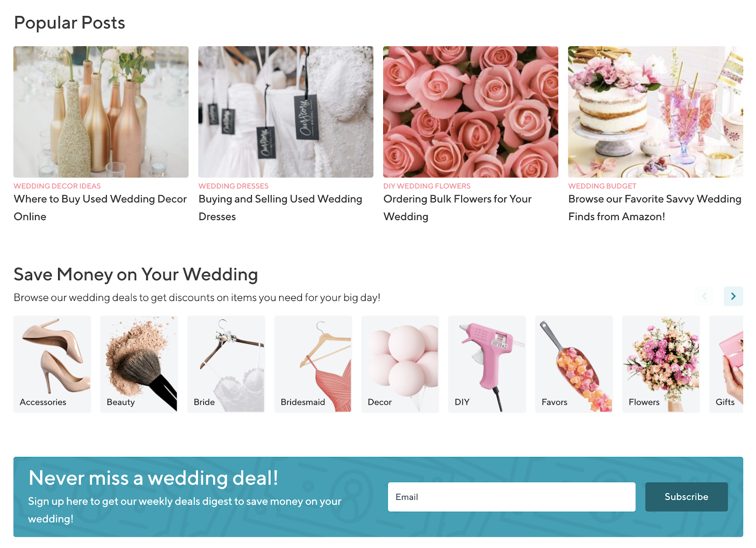Choose the Bridesmaid category tile
Screen dimensions: 756x548
[x=313, y=364]
